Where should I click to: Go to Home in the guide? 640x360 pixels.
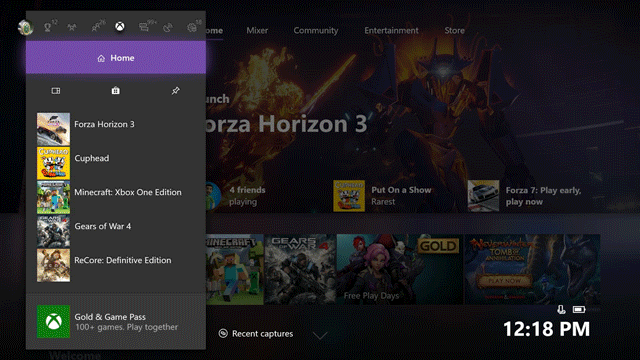click(x=116, y=58)
